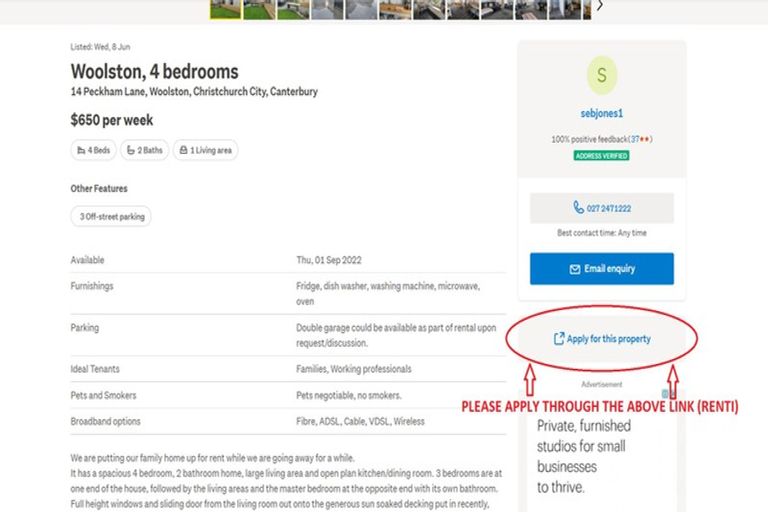Viewport: 768px width, 512px height.
Task: Click the bed icon in 4 Beds
Action: pos(80,150)
